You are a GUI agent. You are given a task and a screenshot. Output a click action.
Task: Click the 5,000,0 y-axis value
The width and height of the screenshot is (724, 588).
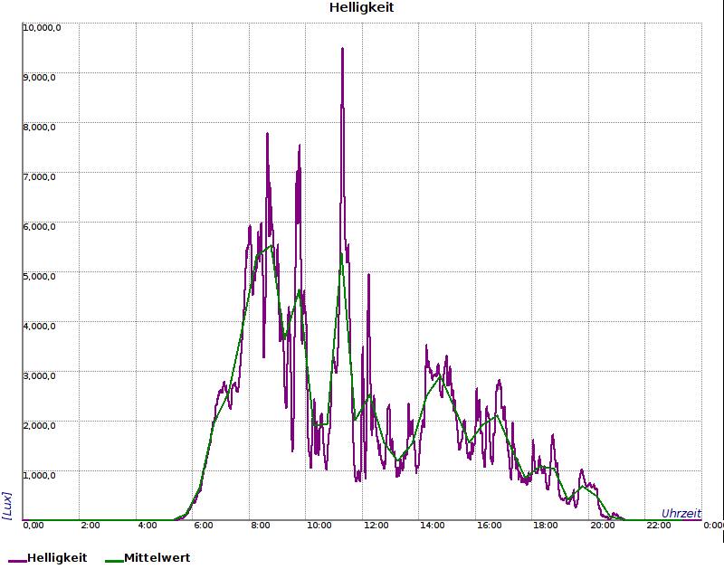tap(39, 277)
